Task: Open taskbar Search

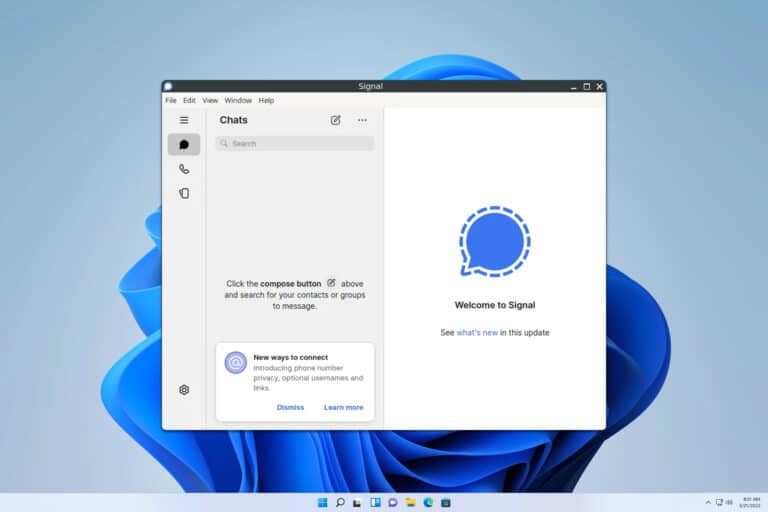Action: [x=340, y=503]
